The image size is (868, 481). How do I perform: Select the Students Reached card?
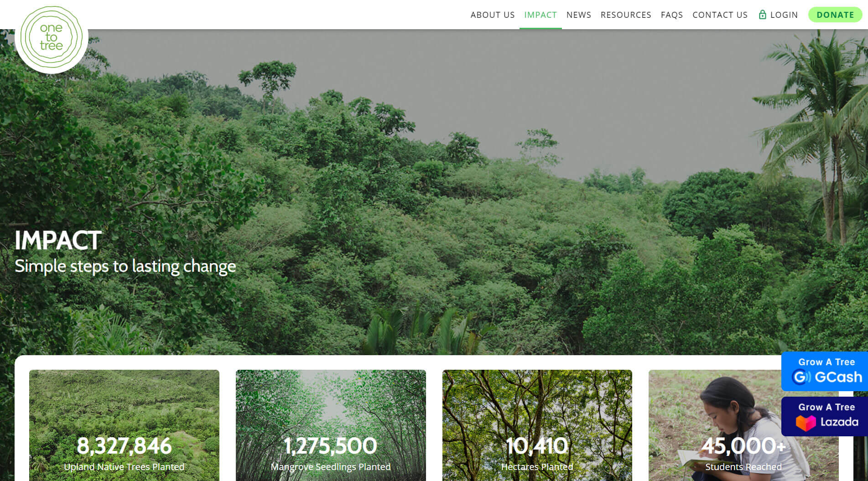click(x=743, y=425)
